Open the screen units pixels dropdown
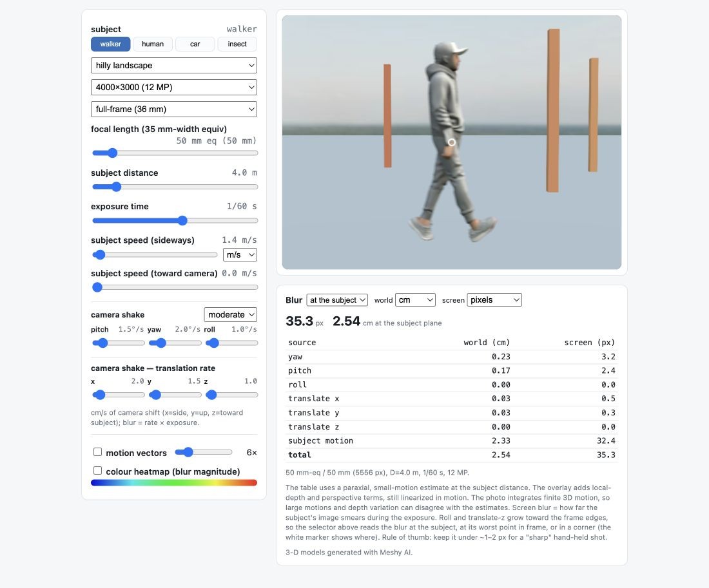This screenshot has height=588, width=709. click(x=494, y=300)
